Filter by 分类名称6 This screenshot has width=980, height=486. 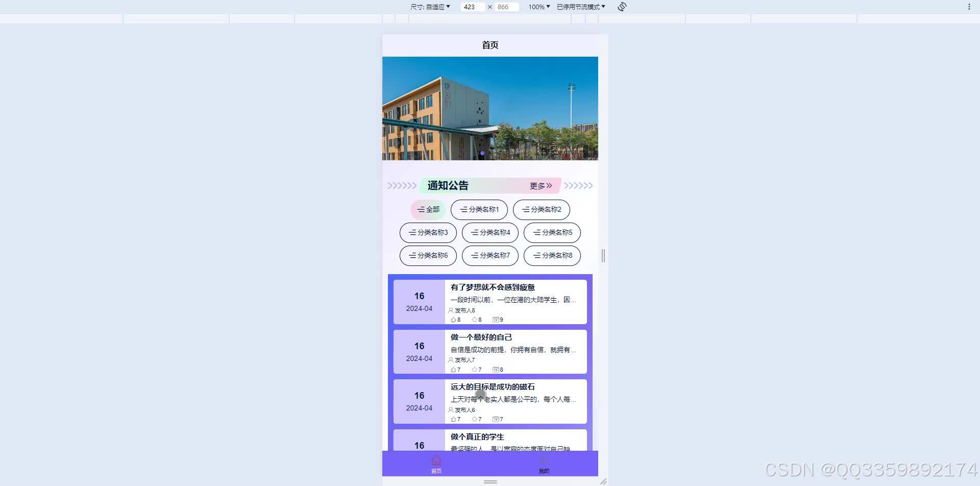(x=428, y=255)
